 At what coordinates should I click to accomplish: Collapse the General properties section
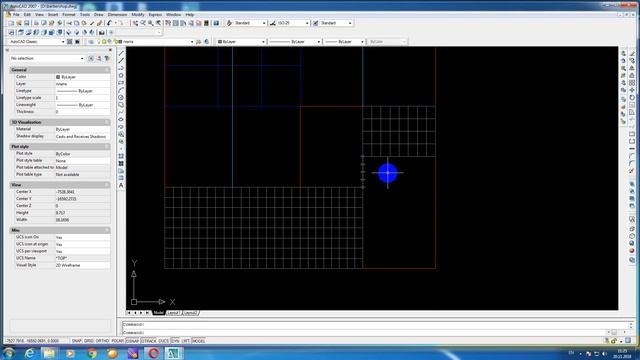tap(107, 70)
